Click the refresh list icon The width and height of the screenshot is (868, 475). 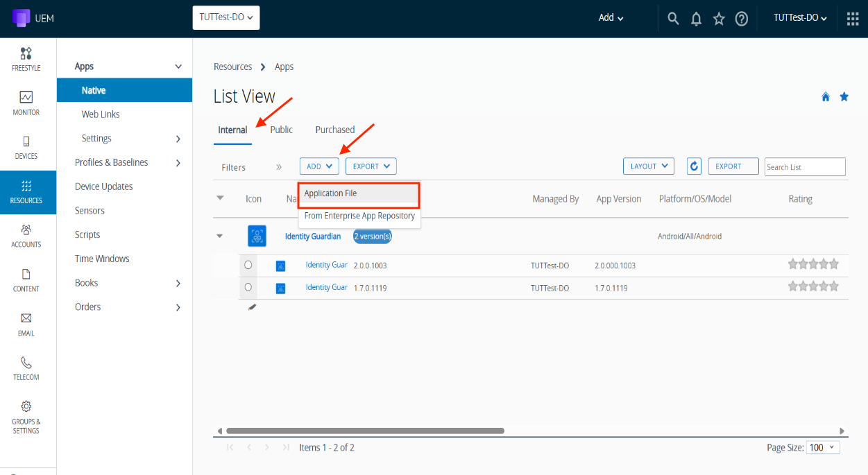tap(694, 166)
